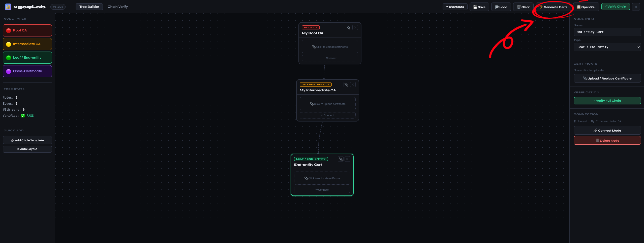Open the Add Chain Template quick add
The width and height of the screenshot is (644, 243).
coord(27,140)
